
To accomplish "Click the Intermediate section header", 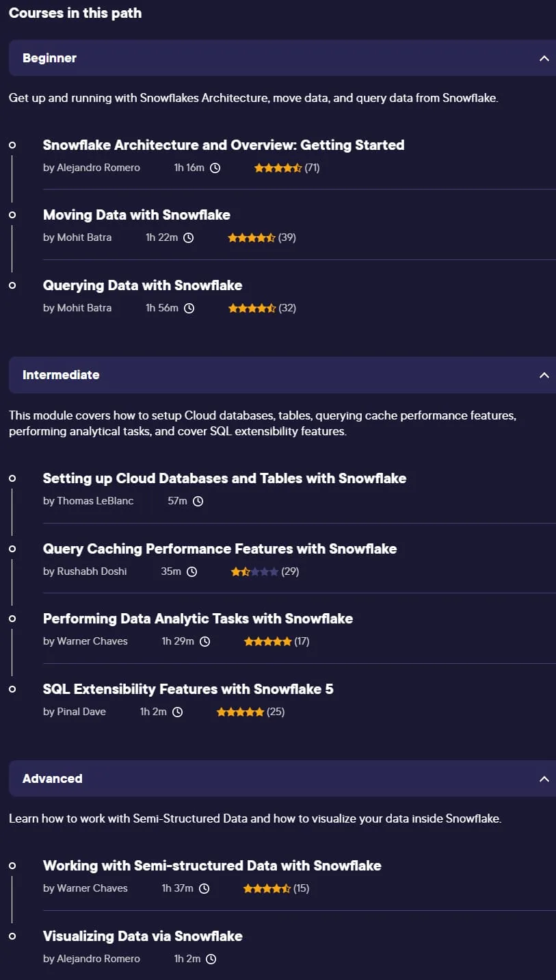I will pyautogui.click(x=282, y=375).
